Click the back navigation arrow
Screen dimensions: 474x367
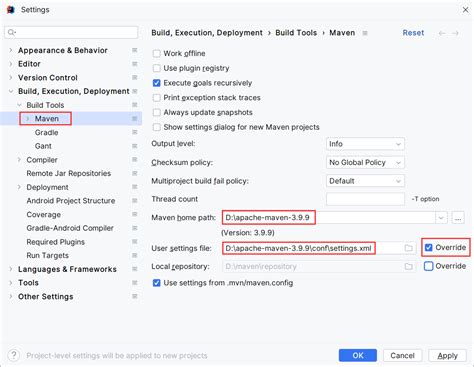442,33
